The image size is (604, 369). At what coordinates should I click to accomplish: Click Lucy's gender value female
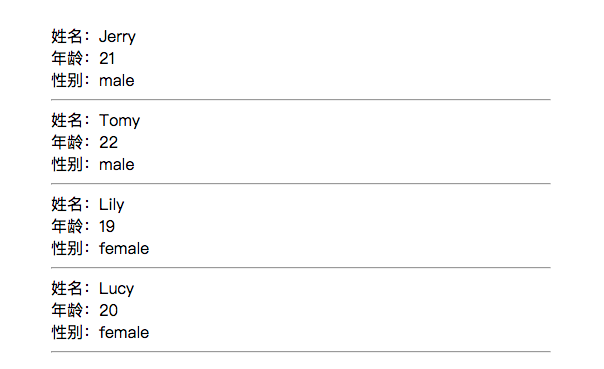coord(124,333)
